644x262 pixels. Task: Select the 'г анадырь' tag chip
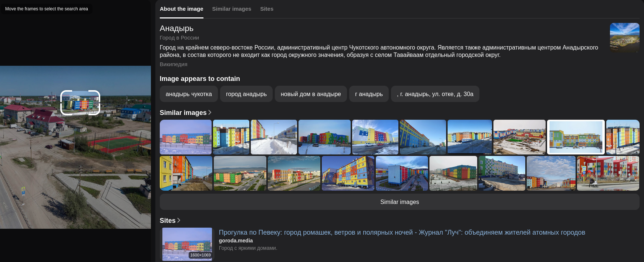click(x=369, y=94)
